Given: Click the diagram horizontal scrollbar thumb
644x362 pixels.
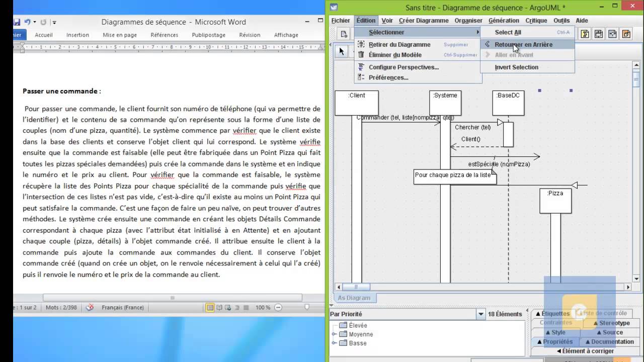Looking at the screenshot, I should click(x=356, y=287).
